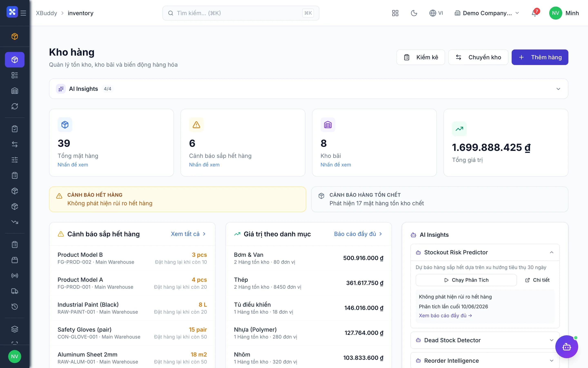
Task: Select the Safety Gloves (pair) row
Action: click(x=132, y=333)
